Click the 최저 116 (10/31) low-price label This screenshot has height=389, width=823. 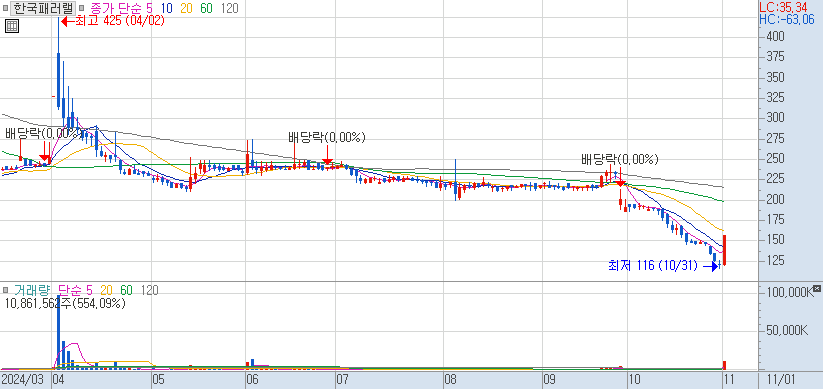(652, 266)
